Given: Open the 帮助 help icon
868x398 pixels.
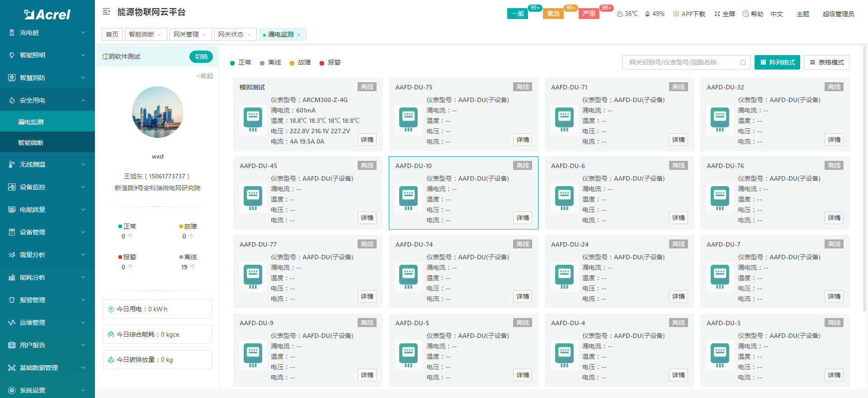Looking at the screenshot, I should coord(745,14).
